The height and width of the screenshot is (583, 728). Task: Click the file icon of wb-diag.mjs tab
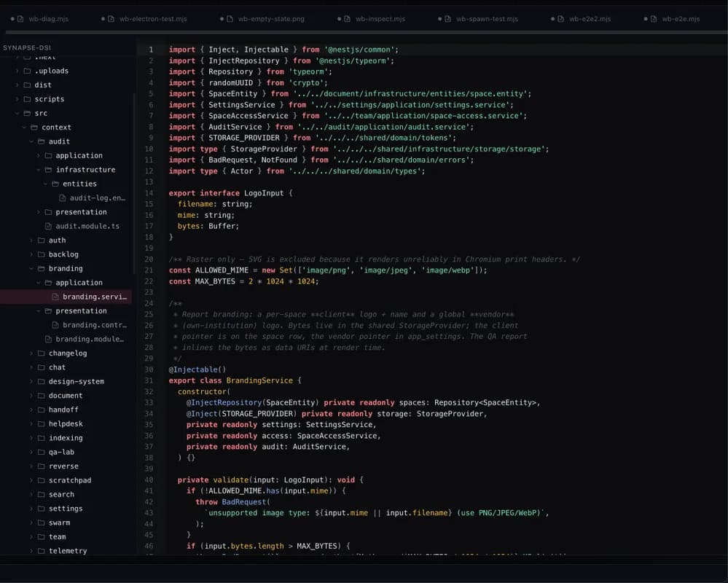point(20,19)
